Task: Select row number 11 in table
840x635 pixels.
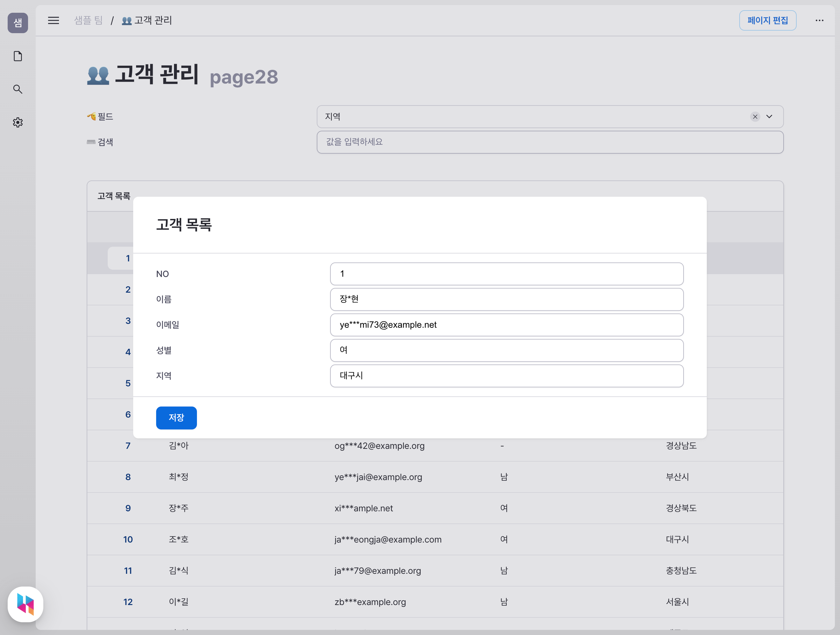Action: pyautogui.click(x=128, y=570)
